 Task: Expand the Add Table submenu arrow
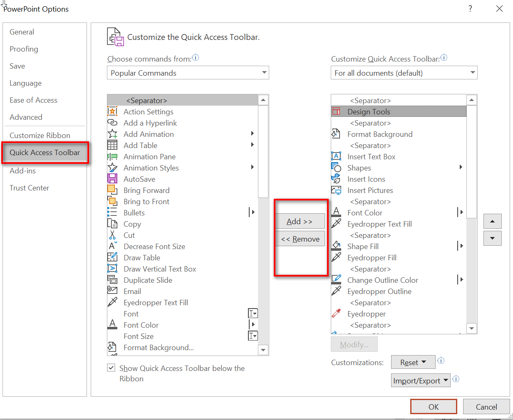coord(253,145)
